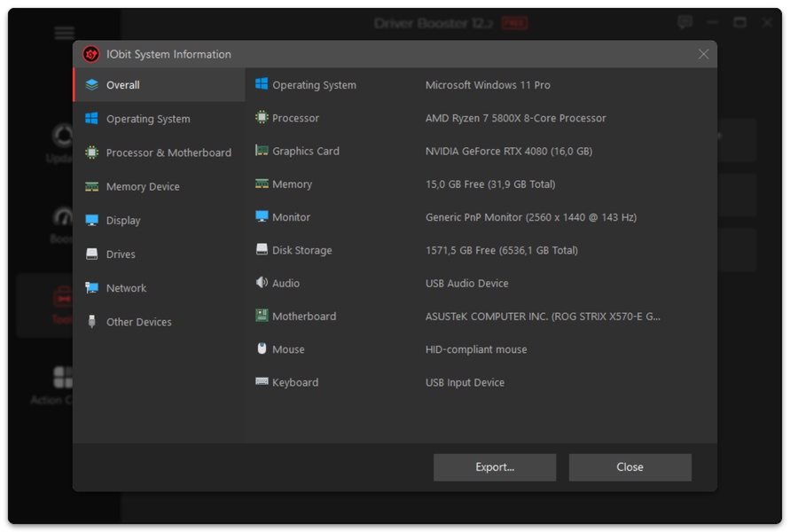Select the AMD Ryzen 7 5800X processor value
The height and width of the screenshot is (532, 790).
pos(515,118)
